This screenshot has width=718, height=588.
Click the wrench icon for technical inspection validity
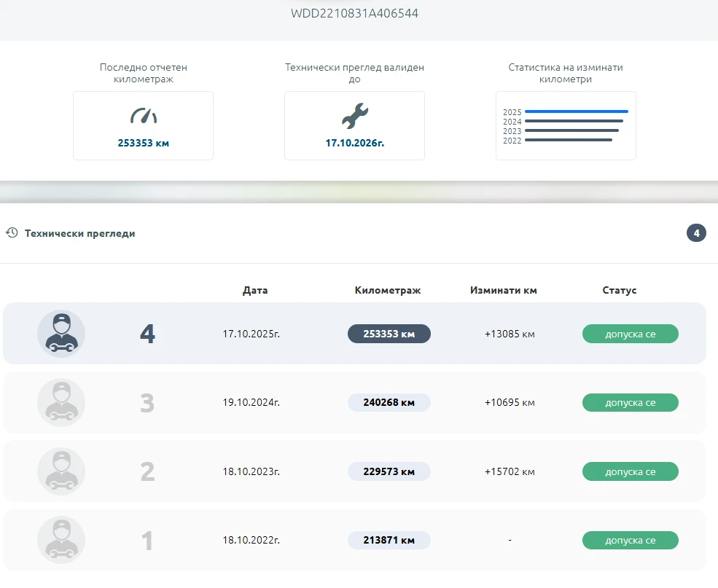pyautogui.click(x=354, y=115)
